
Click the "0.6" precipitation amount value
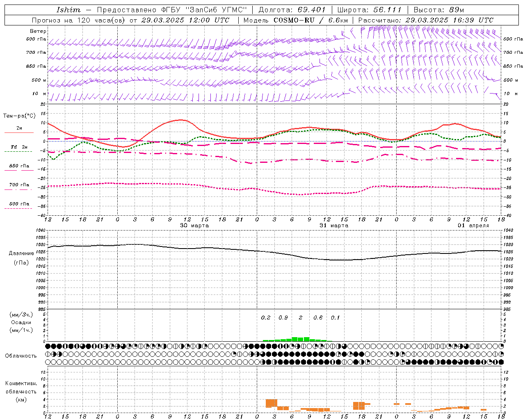(318, 318)
